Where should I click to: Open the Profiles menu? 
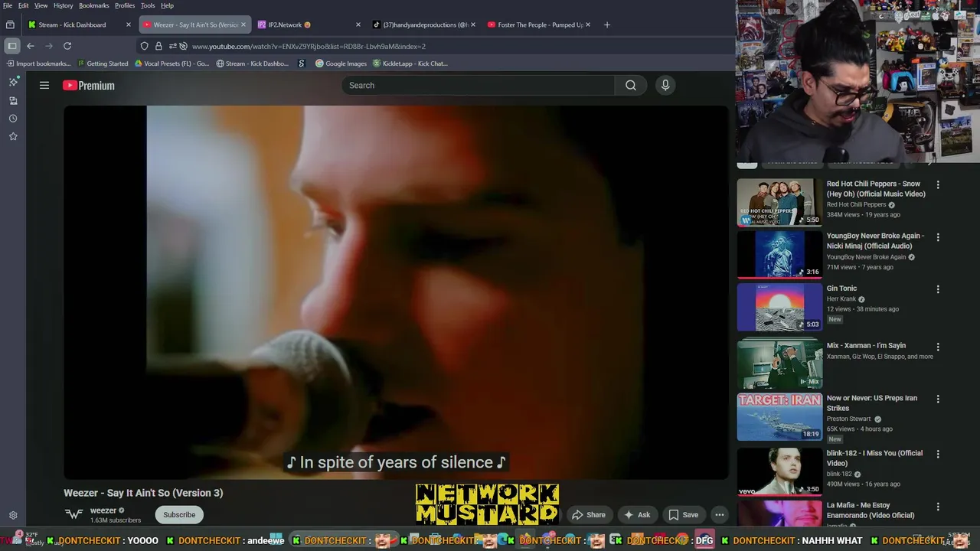(125, 5)
